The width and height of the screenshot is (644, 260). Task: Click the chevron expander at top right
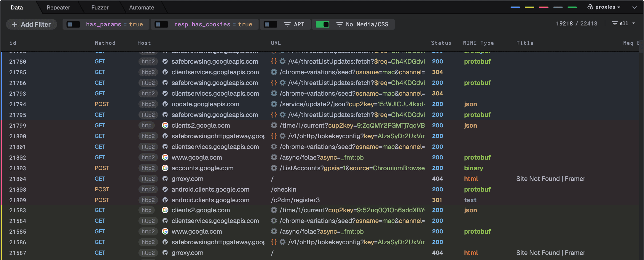point(635,7)
